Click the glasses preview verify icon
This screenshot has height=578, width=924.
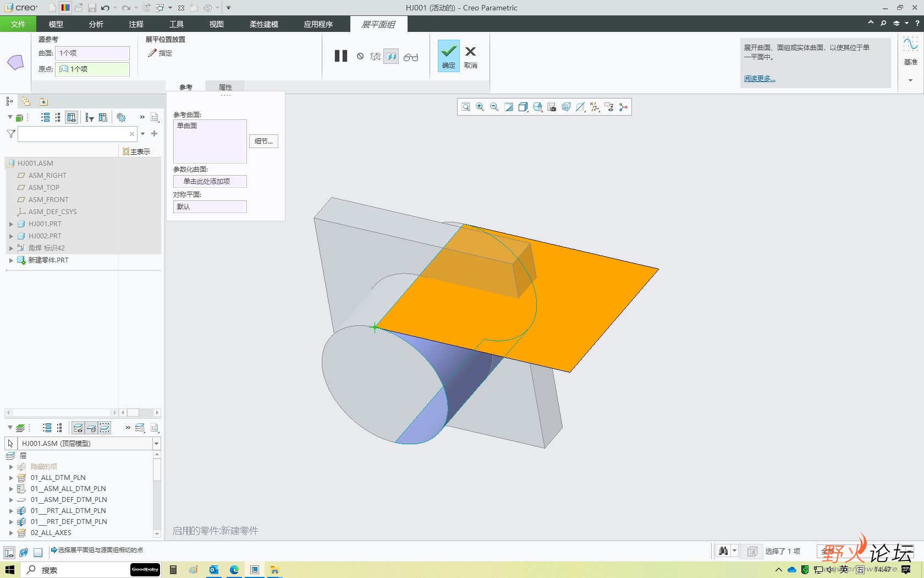click(411, 57)
